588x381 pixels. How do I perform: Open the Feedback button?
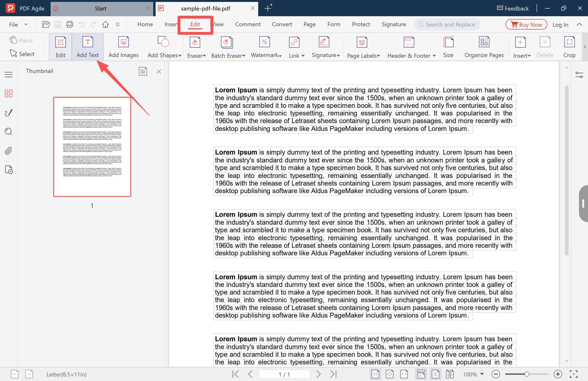[513, 8]
